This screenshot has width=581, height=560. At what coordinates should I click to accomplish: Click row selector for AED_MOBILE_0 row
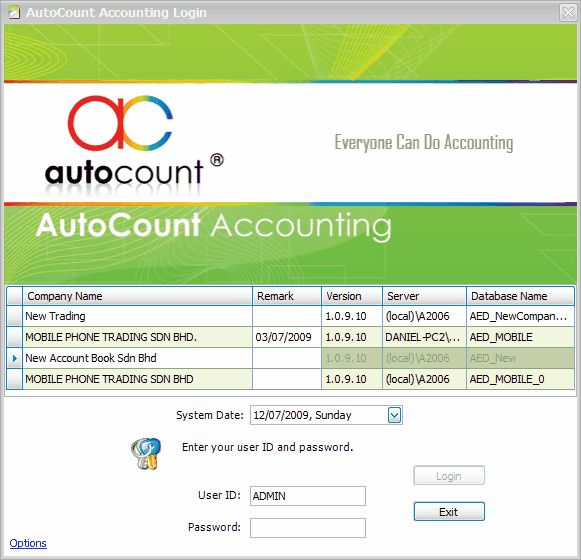pos(14,379)
